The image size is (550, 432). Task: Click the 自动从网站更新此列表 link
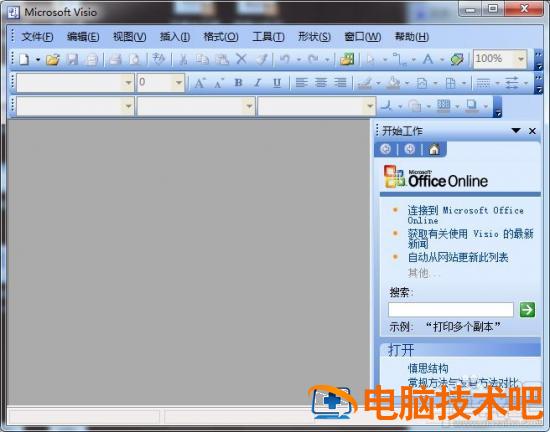pos(458,257)
